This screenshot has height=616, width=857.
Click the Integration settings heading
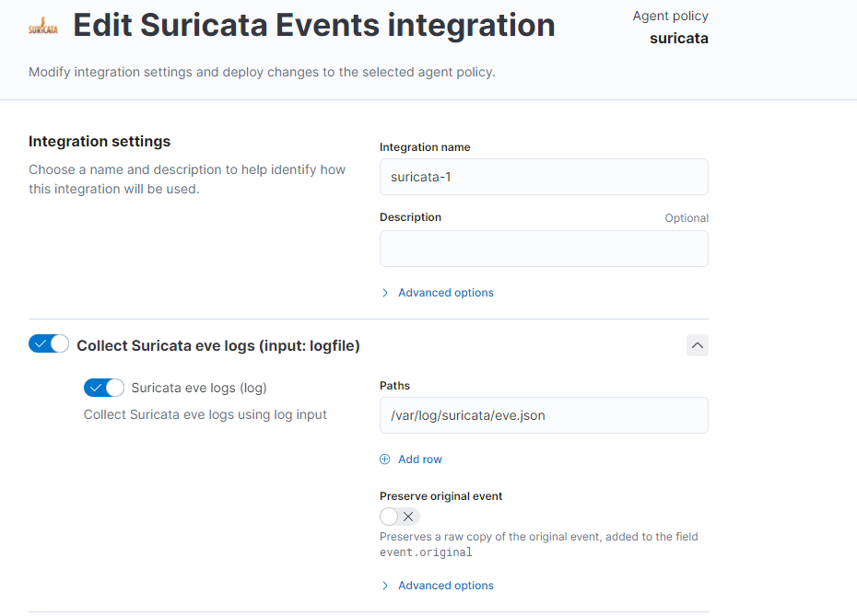coord(100,141)
